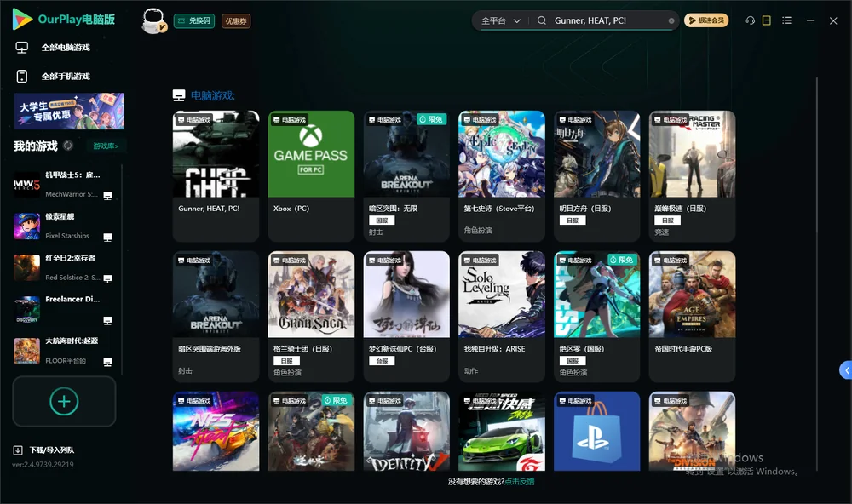
Task: Open the Xbox Game Pass for PC card
Action: 311,176
